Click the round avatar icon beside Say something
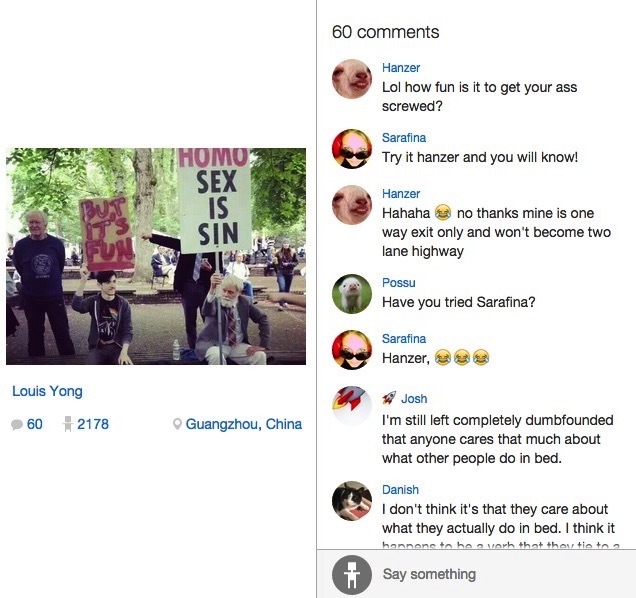The image size is (636, 598). [x=352, y=575]
